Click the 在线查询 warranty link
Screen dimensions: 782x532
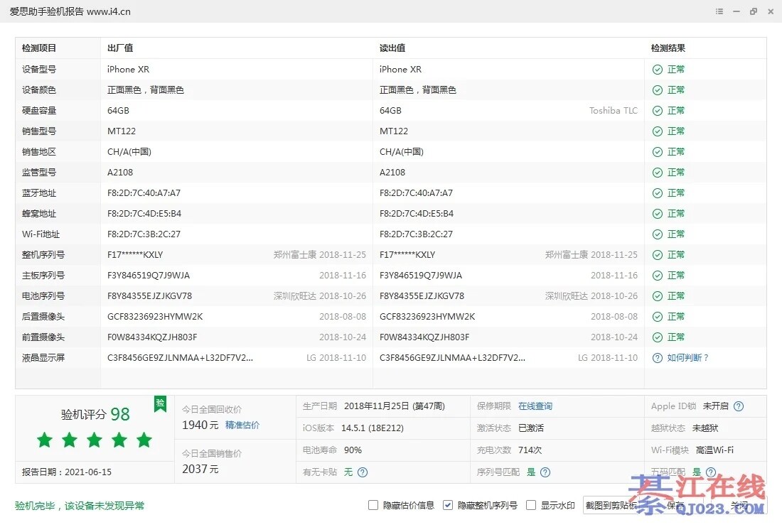point(535,406)
